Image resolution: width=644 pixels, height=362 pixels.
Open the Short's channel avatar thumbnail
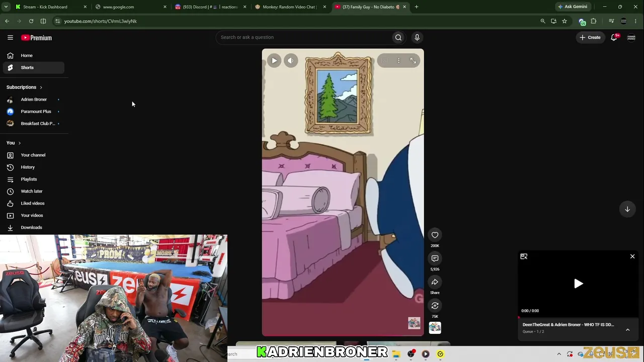tap(414, 323)
